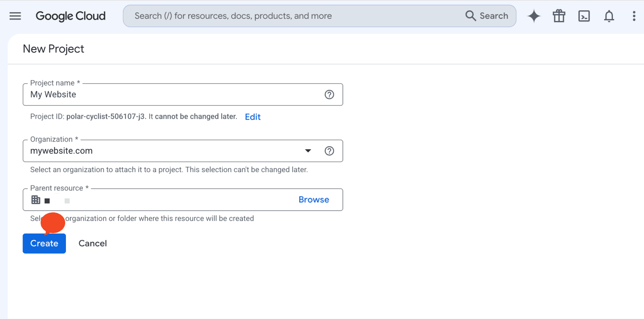Screen dimensions: 644x319
Task: Click the 'mywebsite.com' organization value
Action: click(61, 151)
